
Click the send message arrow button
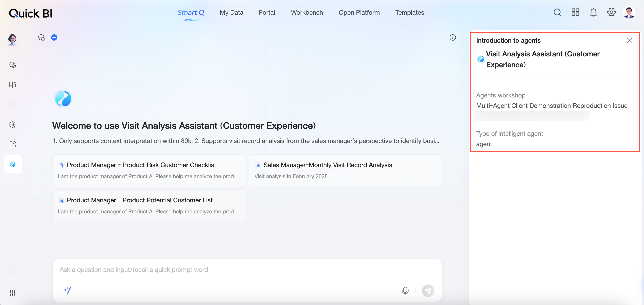click(428, 291)
